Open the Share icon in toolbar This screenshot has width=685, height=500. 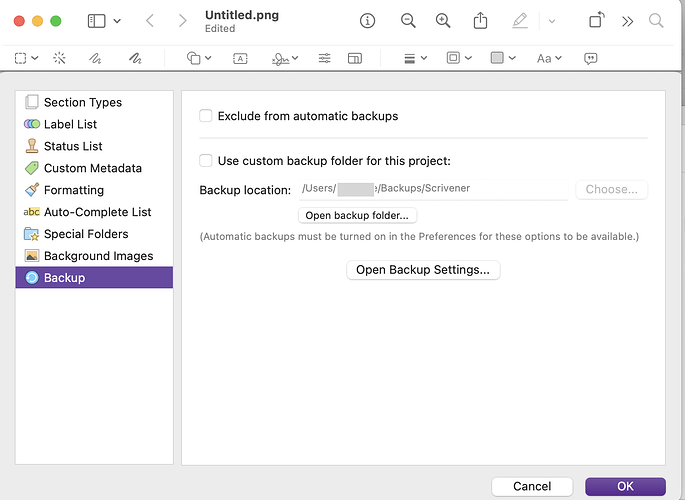click(480, 21)
